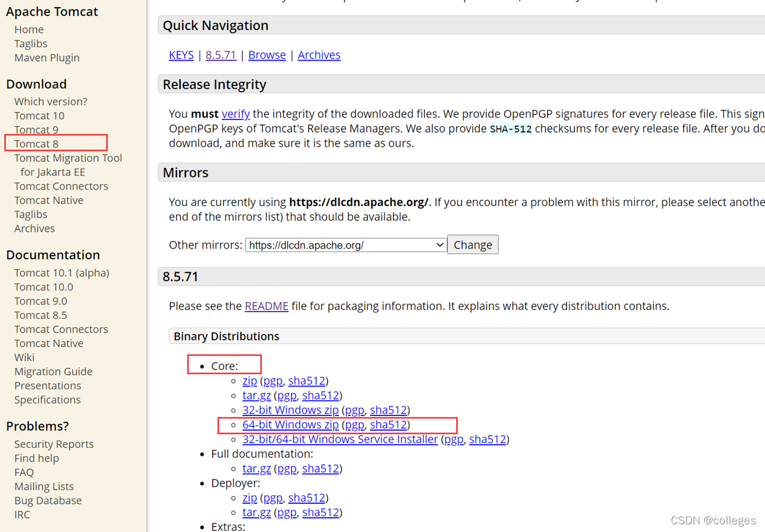Viewport: 765px width, 532px height.
Task: Open Tomcat Connectors under Documentation section
Action: [61, 329]
